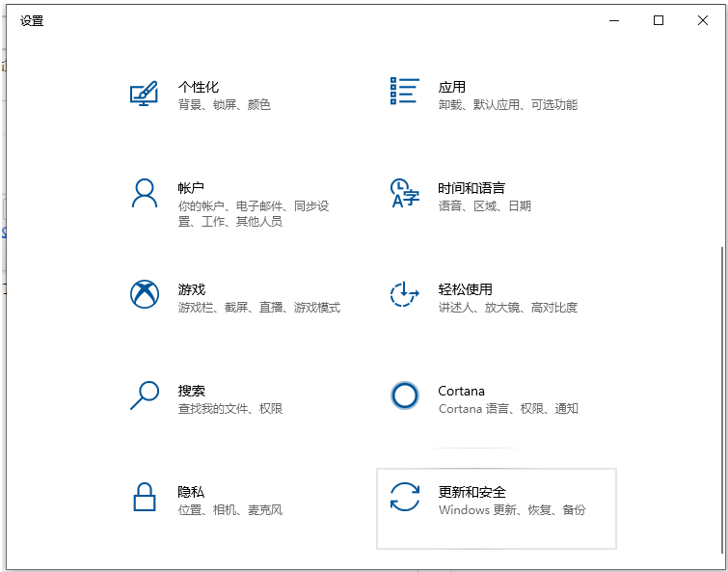Viewport: 728px width, 572px height.
Task: Close the 设置 window
Action: 703,20
